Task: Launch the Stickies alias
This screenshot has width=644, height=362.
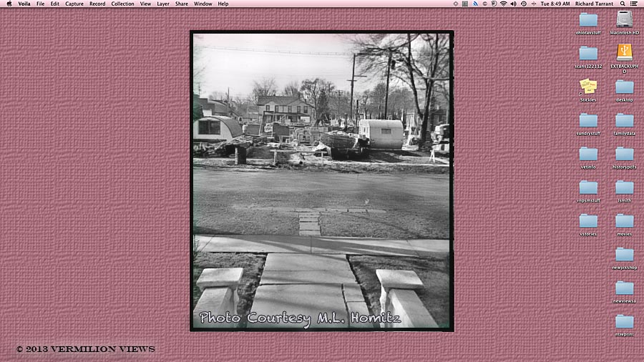Action: (x=588, y=87)
